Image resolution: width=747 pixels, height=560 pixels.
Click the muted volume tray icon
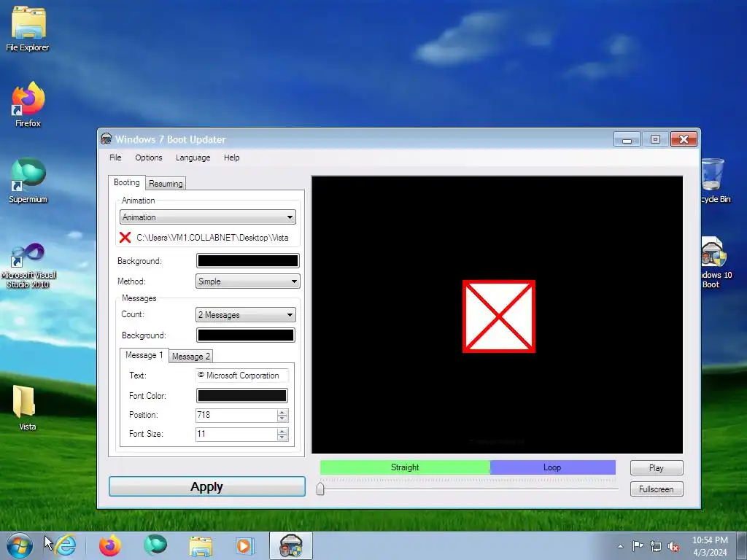[x=673, y=547]
